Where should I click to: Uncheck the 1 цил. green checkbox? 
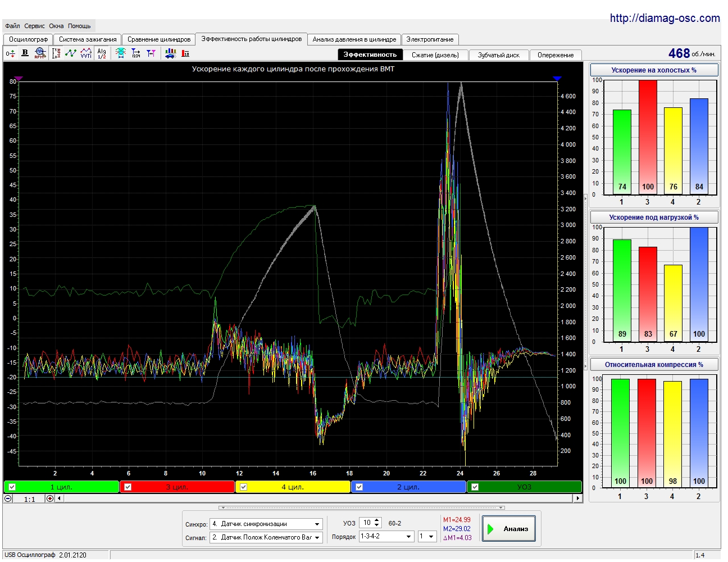tap(12, 487)
